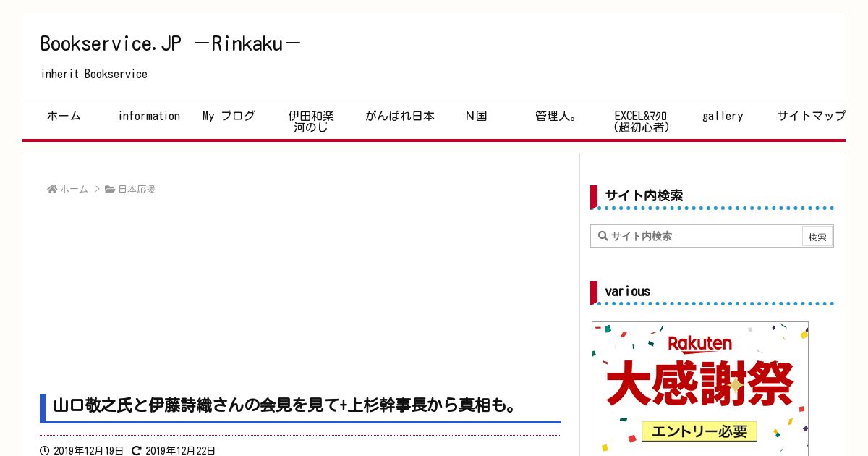Click the published date 2019年12月19日
This screenshot has width=868, height=456.
(88, 451)
